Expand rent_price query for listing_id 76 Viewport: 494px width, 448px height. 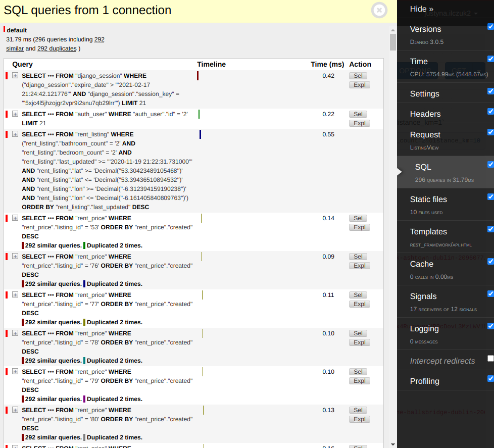click(15, 257)
